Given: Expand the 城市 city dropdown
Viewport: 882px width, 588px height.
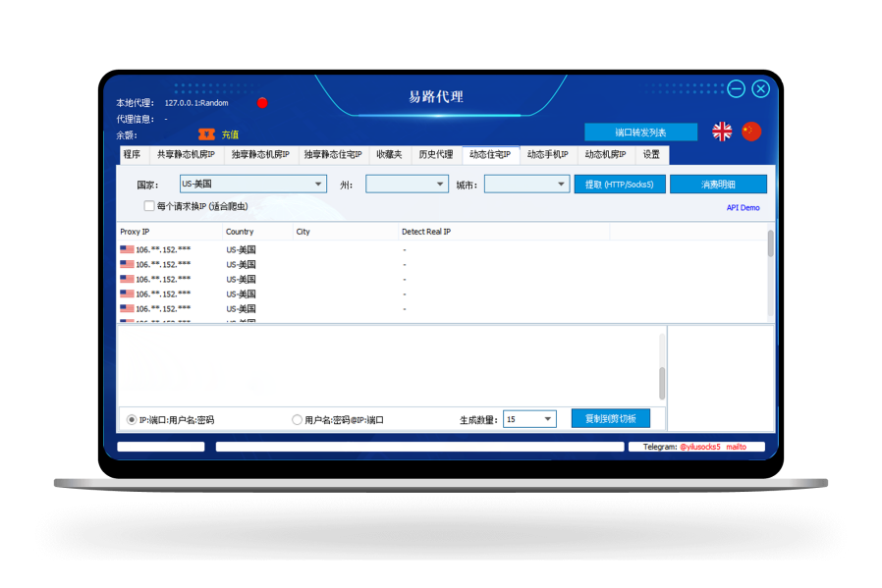Looking at the screenshot, I should [x=527, y=184].
